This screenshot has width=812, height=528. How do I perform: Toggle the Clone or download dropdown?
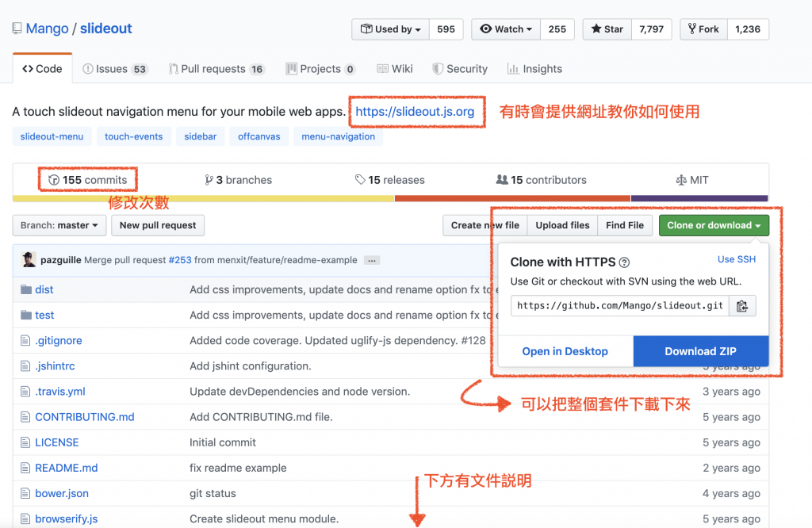(714, 225)
